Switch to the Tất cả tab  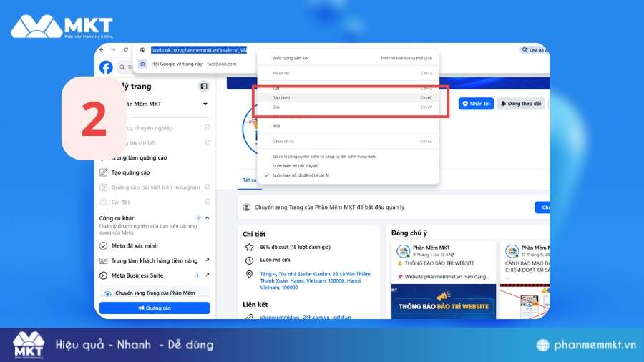(x=249, y=180)
